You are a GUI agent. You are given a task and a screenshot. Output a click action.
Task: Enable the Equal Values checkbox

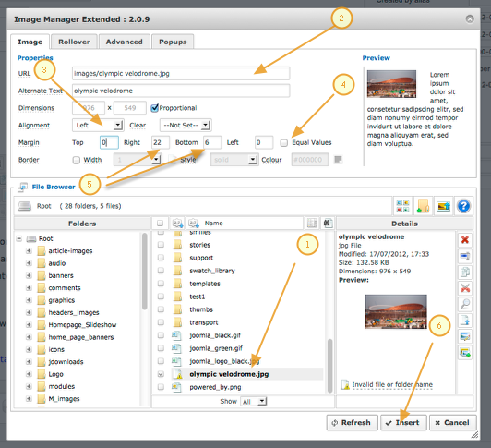coord(284,142)
